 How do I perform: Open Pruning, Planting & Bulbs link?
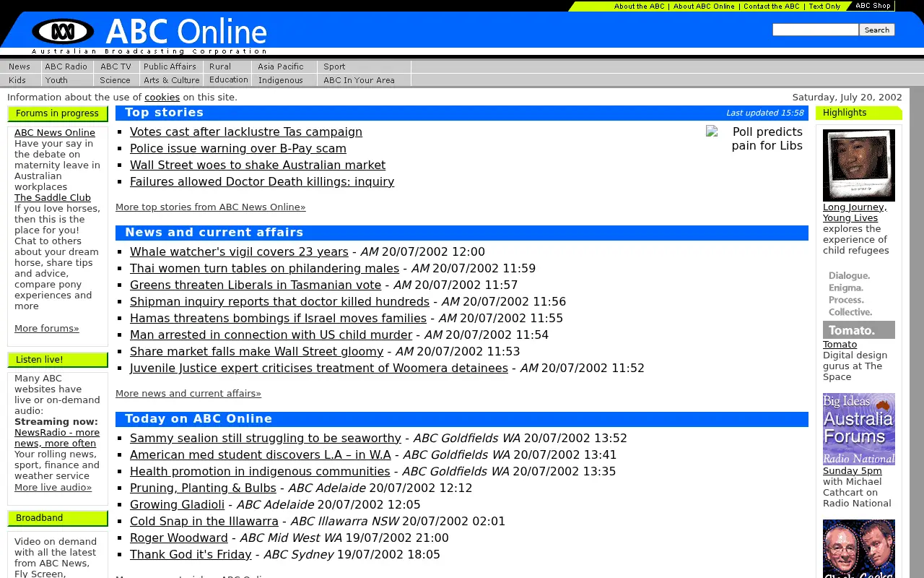[x=203, y=488]
